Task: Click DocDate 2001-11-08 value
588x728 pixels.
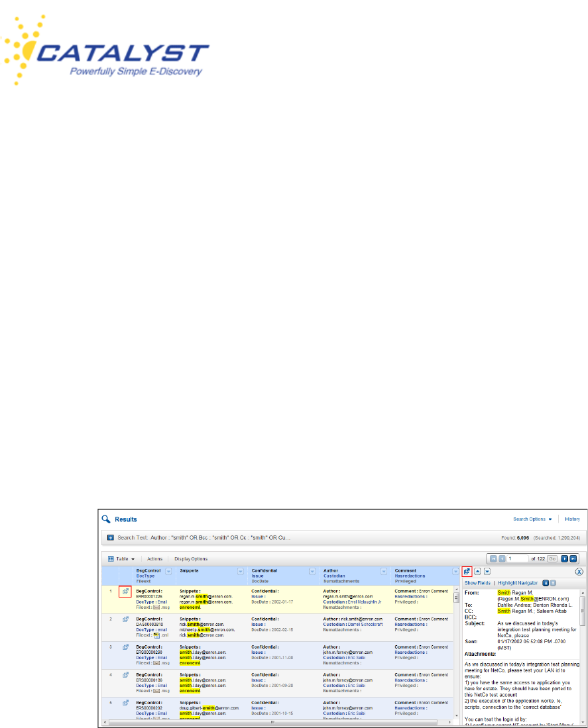Action: tap(282, 658)
